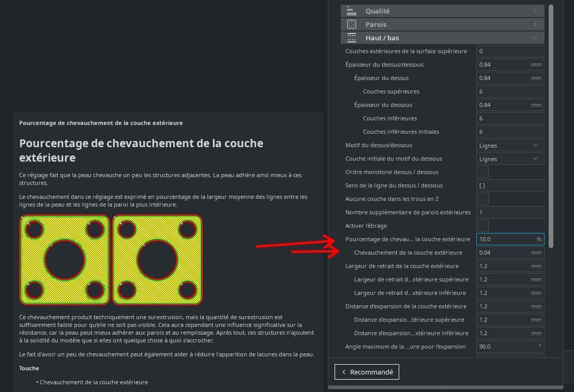Edit Épaisseur du dessous value field
574x392 pixels.
point(510,105)
